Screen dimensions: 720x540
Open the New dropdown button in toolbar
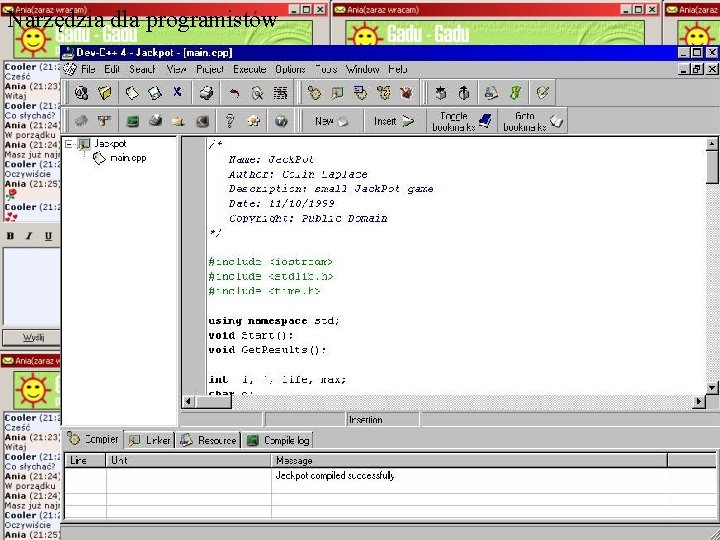[x=332, y=121]
